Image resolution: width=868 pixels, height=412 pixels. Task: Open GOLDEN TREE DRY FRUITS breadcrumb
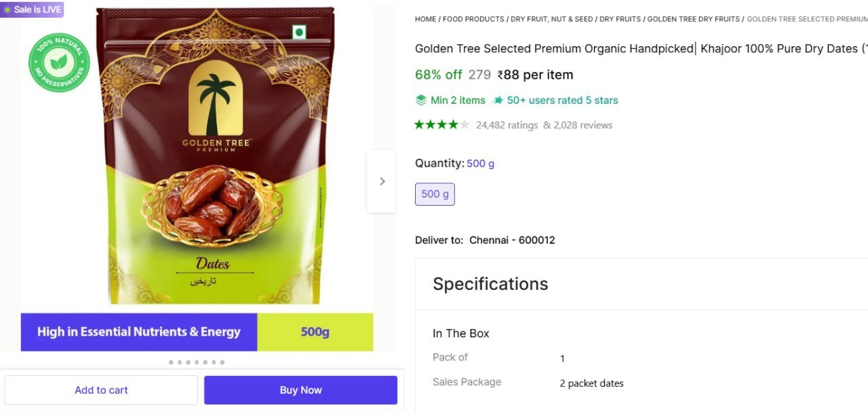point(693,19)
